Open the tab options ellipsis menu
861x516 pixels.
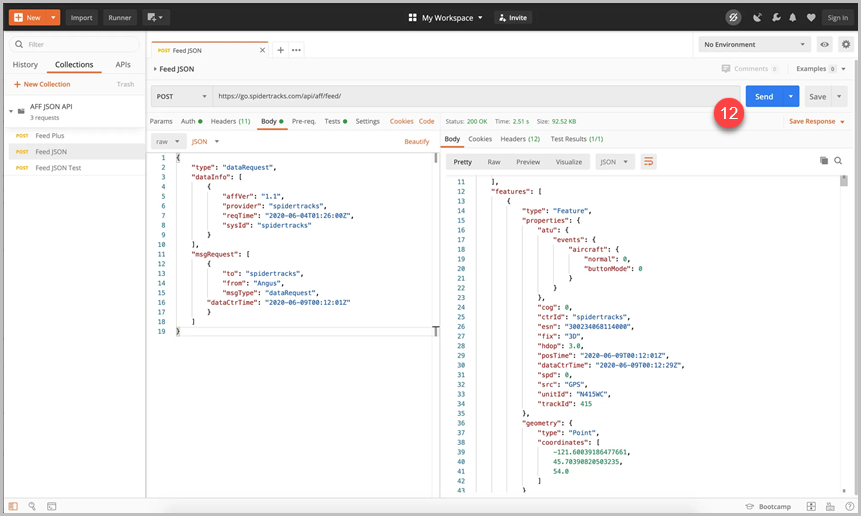[x=297, y=50]
